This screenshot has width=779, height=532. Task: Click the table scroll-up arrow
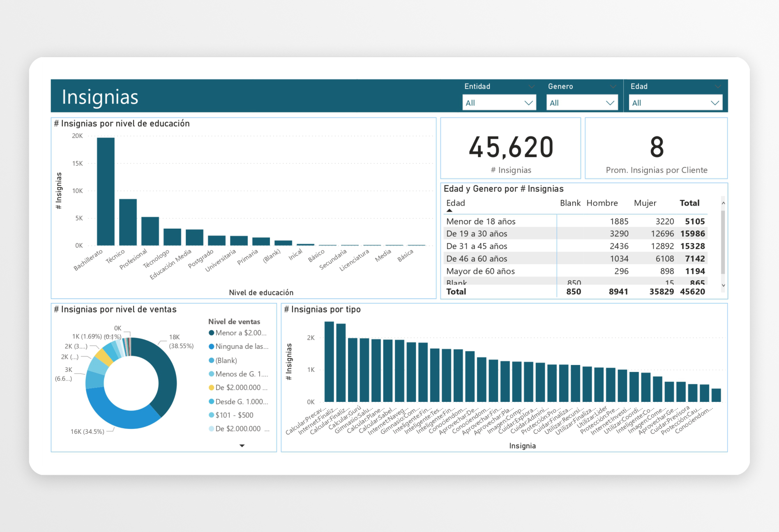pos(723,203)
